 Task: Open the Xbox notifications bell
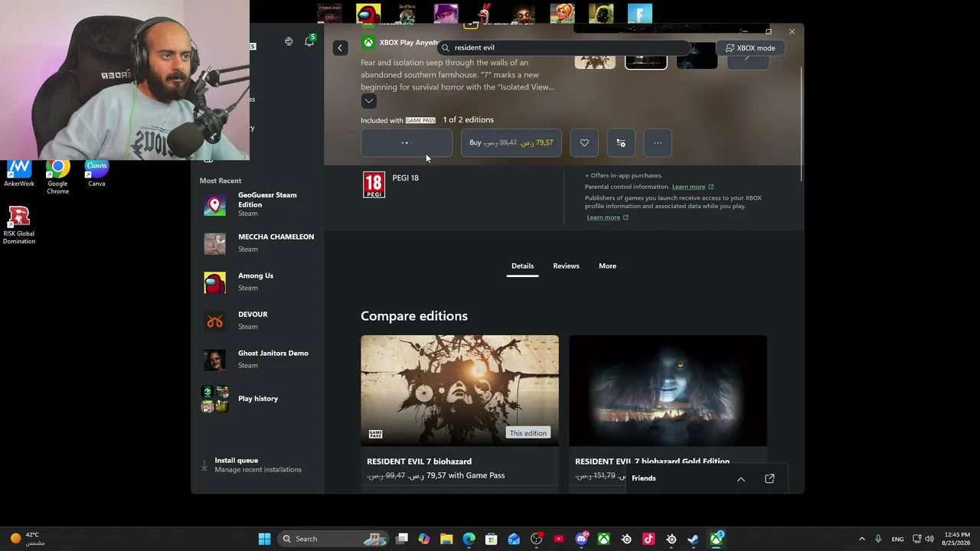[309, 41]
